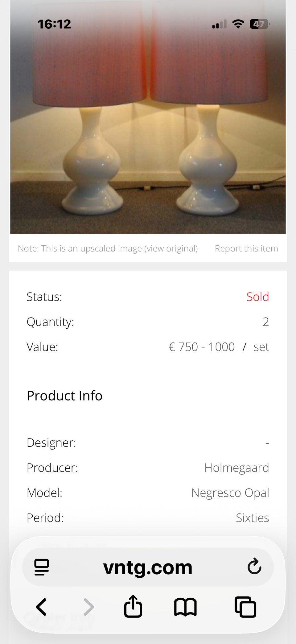Viewport: 296px width, 644px height.
Task: Tap the Product Info heading
Action: click(x=64, y=396)
